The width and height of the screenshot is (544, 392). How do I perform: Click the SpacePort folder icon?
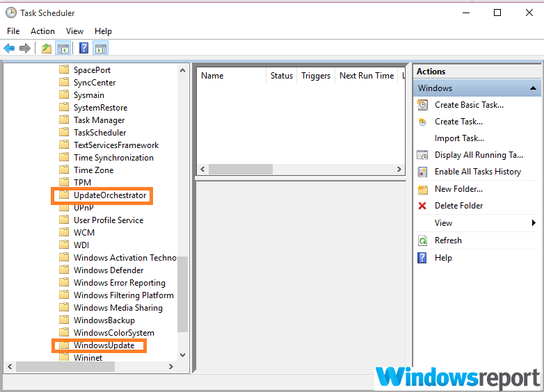[x=64, y=70]
